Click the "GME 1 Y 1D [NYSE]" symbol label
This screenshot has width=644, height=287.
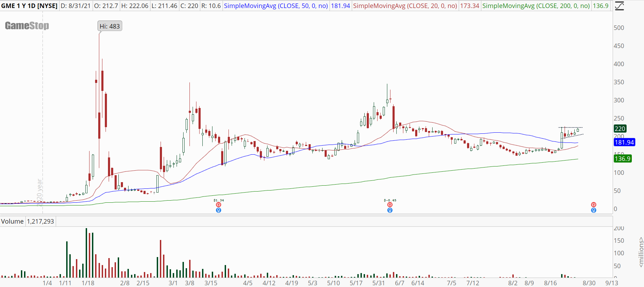[x=29, y=6]
